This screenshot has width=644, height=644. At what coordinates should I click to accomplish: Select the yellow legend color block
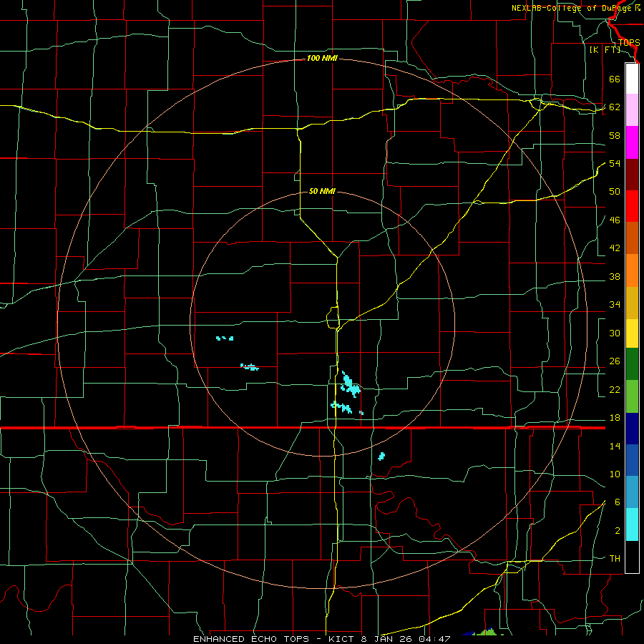pos(632,333)
